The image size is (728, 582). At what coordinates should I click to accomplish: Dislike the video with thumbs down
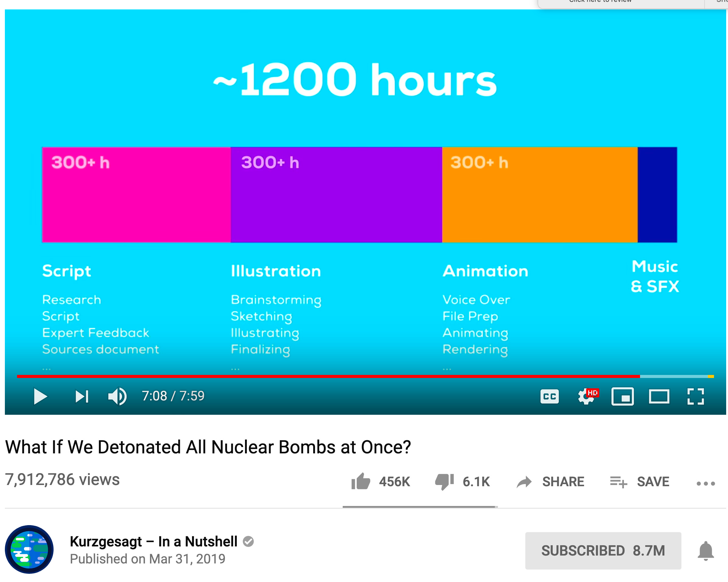pos(444,481)
